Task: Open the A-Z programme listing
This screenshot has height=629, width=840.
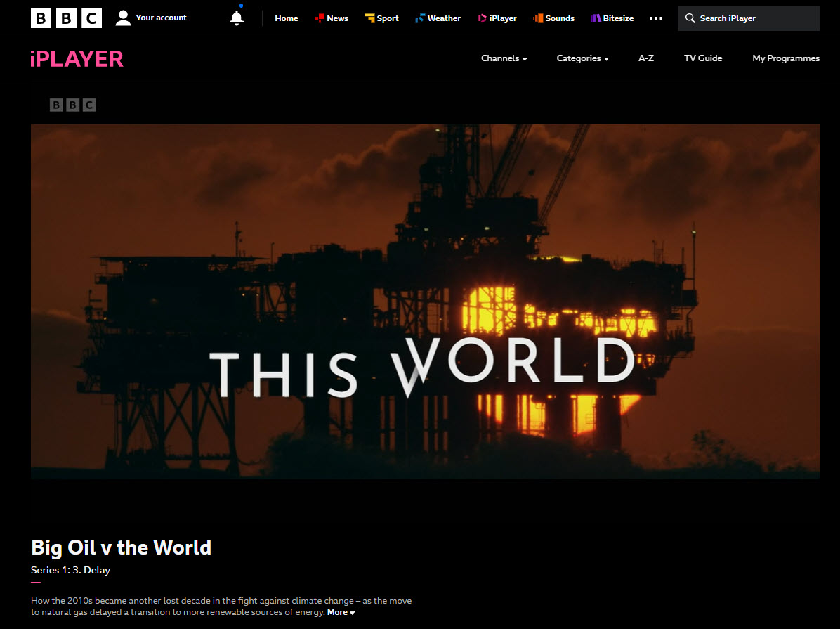Action: click(x=645, y=58)
